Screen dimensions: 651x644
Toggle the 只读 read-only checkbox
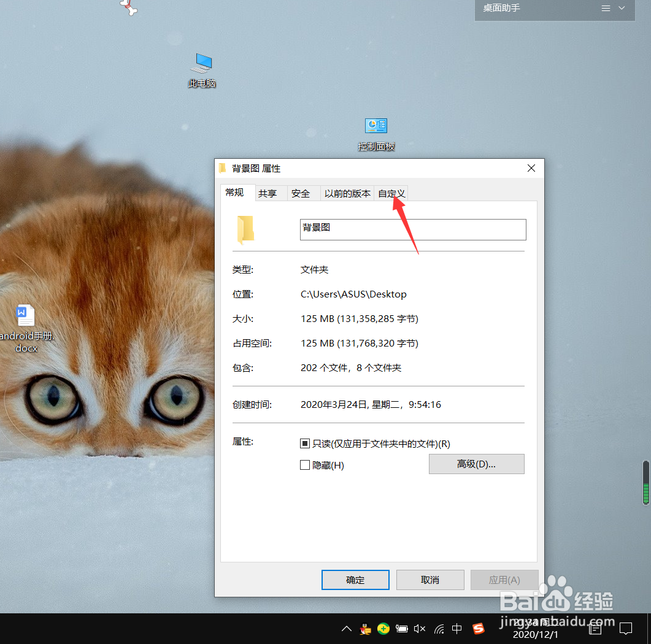tap(305, 443)
